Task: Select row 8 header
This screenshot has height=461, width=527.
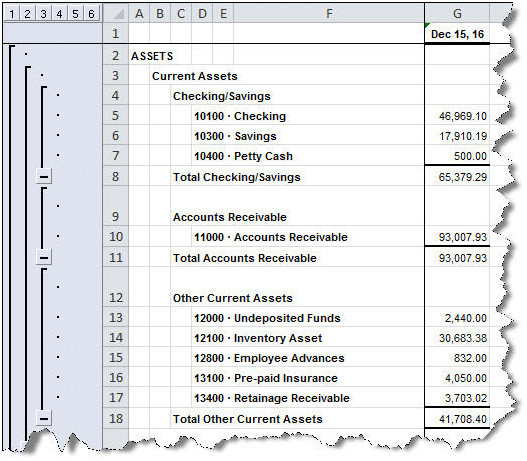Action: click(116, 176)
